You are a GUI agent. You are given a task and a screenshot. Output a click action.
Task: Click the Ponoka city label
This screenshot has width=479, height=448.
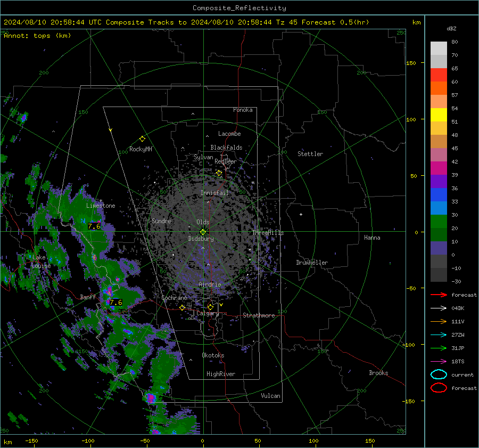(x=243, y=110)
